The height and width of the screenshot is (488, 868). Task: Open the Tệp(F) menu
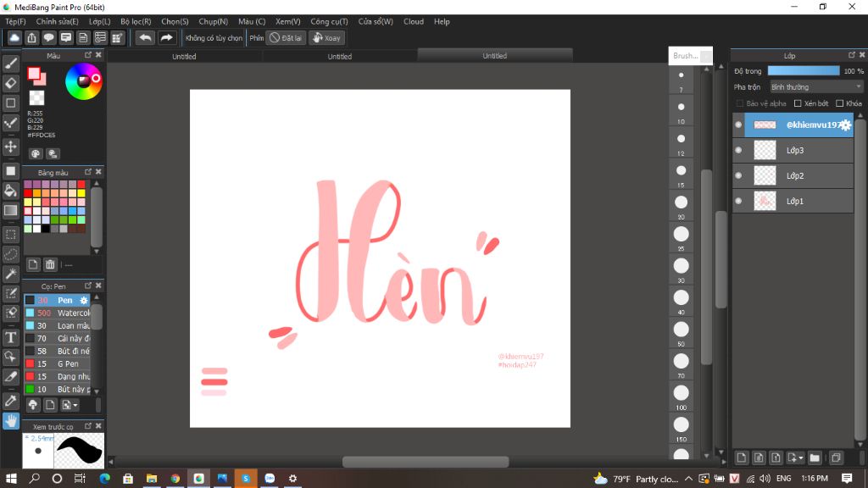click(15, 21)
